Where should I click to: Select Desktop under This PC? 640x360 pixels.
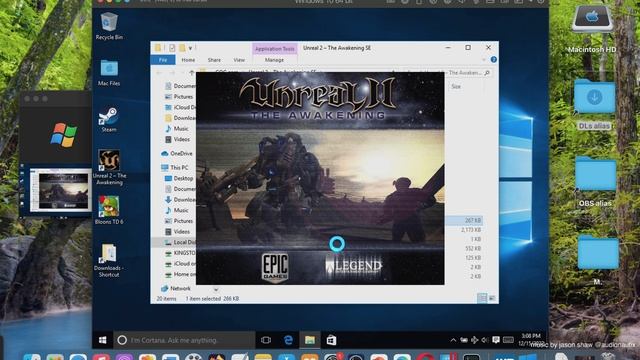[179, 178]
